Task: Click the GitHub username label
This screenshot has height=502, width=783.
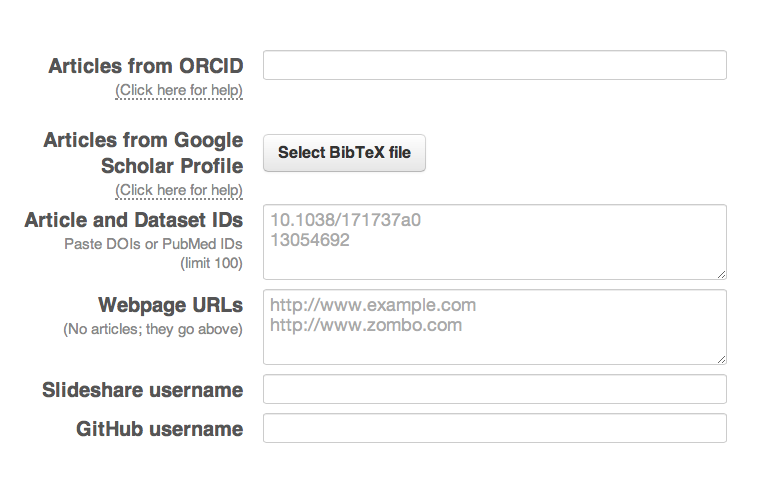Action: point(160,429)
